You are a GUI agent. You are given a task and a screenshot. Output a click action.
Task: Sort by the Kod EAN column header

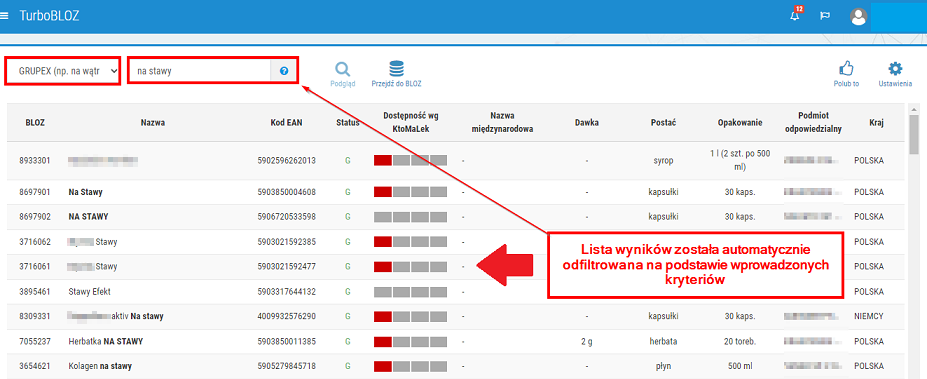click(286, 123)
